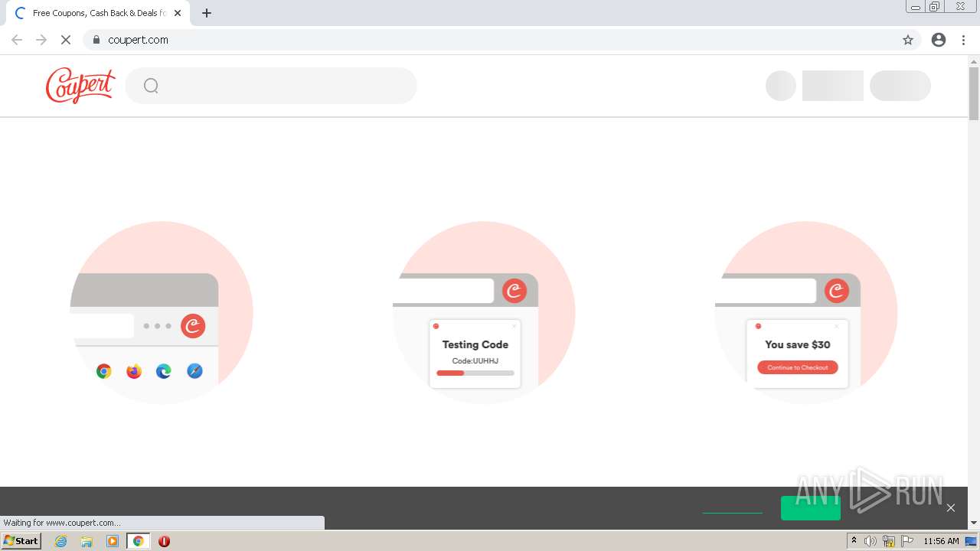The width and height of the screenshot is (980, 551).
Task: Click the search magnifier icon
Action: click(151, 86)
